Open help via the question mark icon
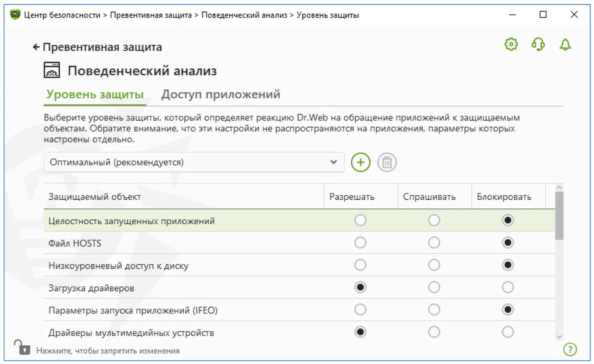Image resolution: width=594 pixels, height=364 pixels. 570,349
